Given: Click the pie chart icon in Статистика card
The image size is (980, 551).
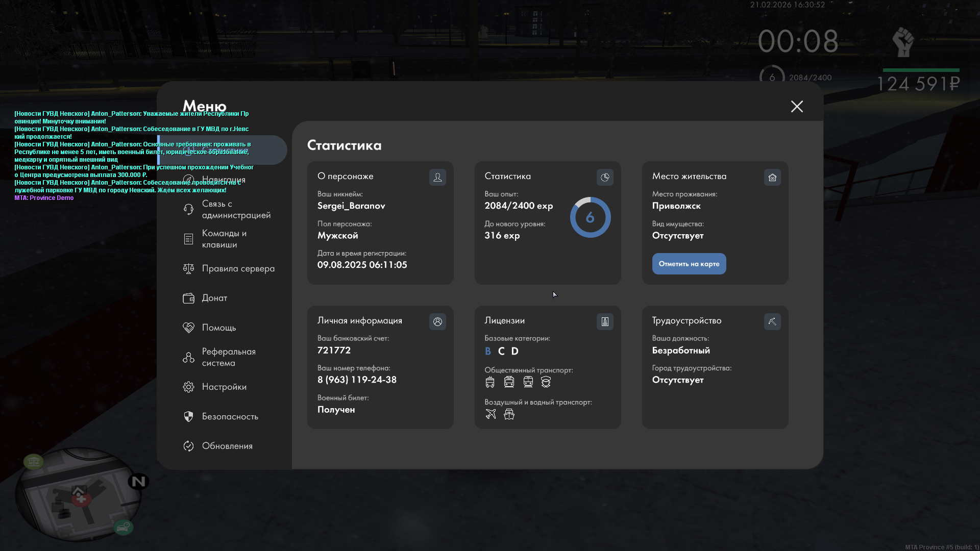Looking at the screenshot, I should 605,177.
